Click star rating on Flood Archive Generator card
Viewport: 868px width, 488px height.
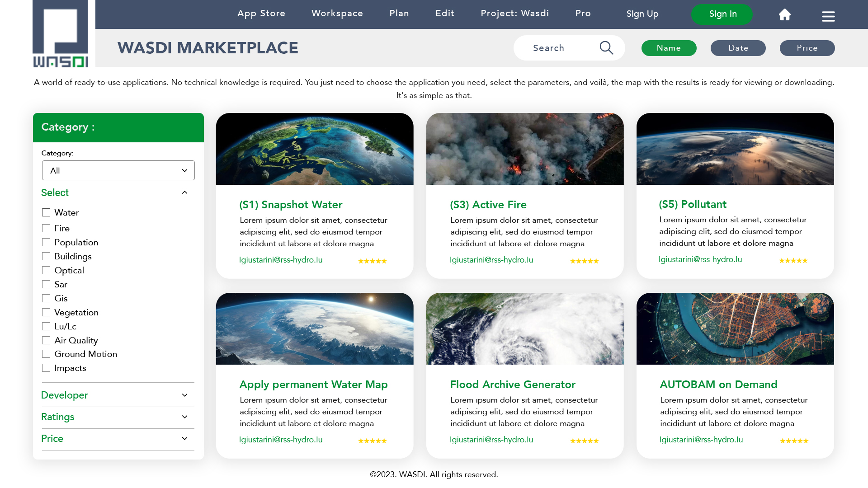click(584, 441)
